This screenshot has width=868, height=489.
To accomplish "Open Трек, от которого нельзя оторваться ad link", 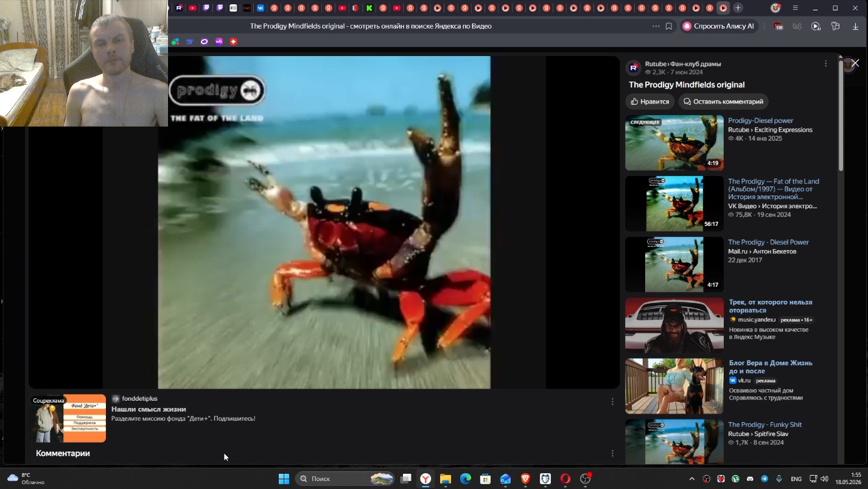I will click(x=771, y=306).
